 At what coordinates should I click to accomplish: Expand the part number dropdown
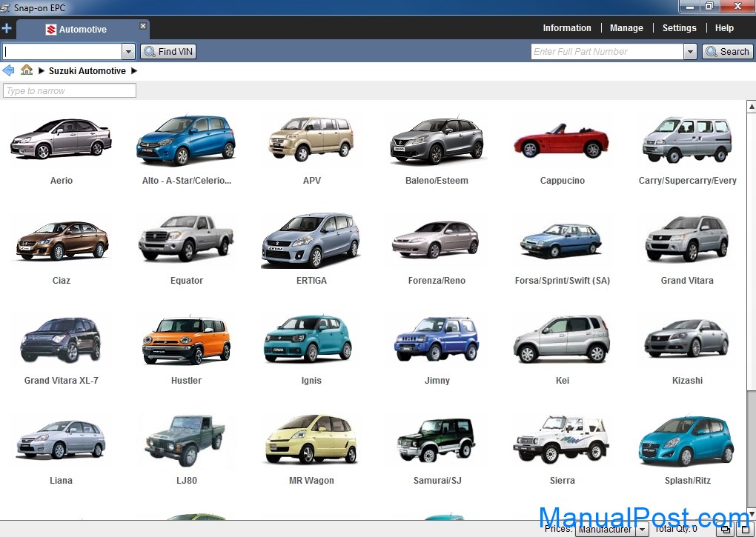690,52
